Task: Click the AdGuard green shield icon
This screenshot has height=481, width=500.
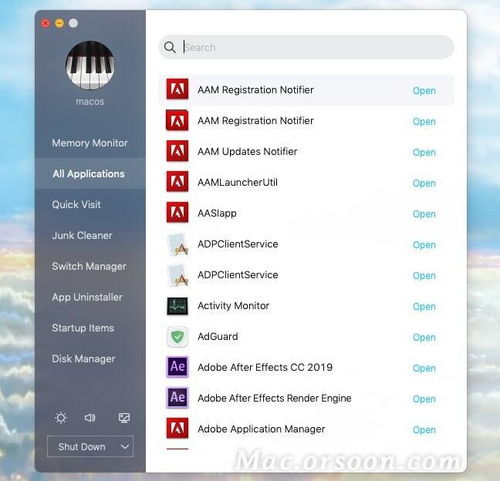Action: click(177, 337)
